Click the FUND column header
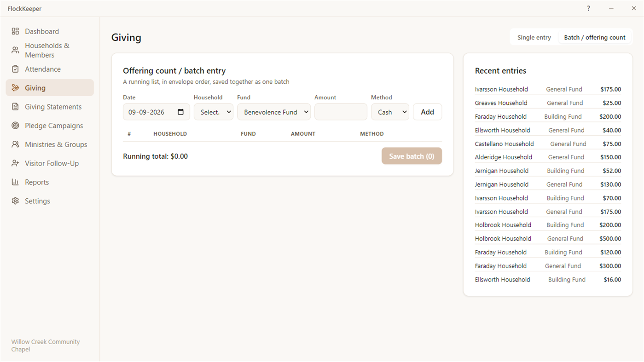644x362 pixels. tap(248, 134)
